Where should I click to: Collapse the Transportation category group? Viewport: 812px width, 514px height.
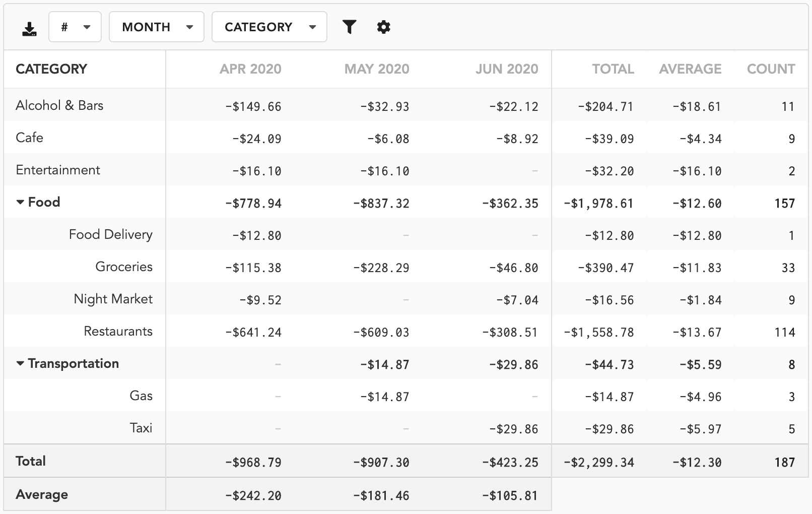tap(20, 363)
